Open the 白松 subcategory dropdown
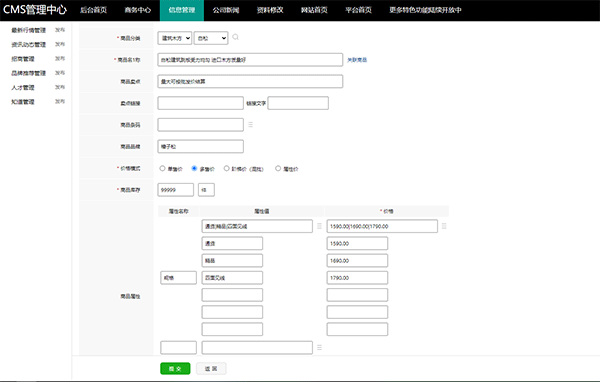 point(211,38)
